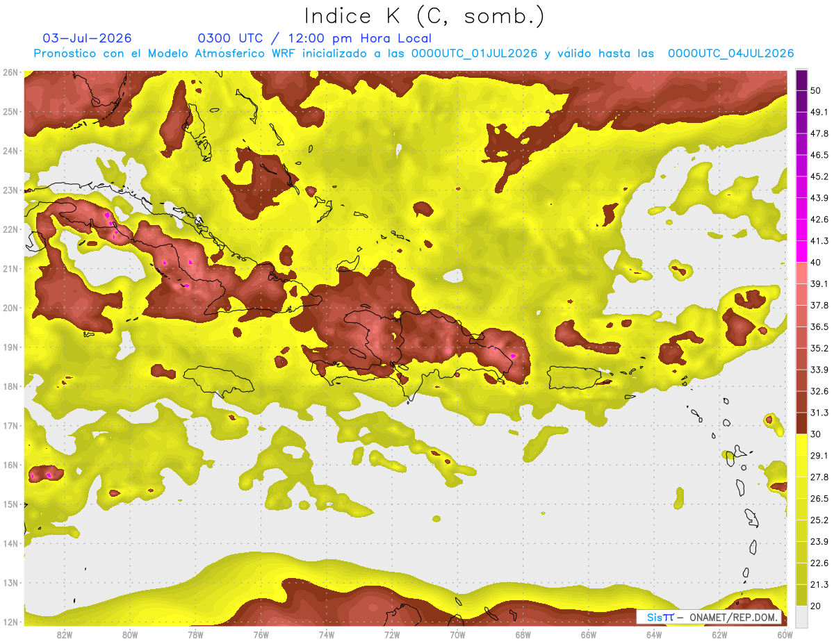Click the "64W" longitude label
The image size is (834, 644).
[654, 635]
